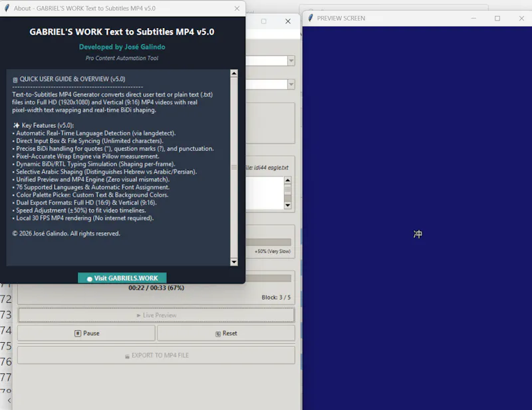Click the feather icon in About title bar
The width and height of the screenshot is (532, 410).
tap(7, 8)
